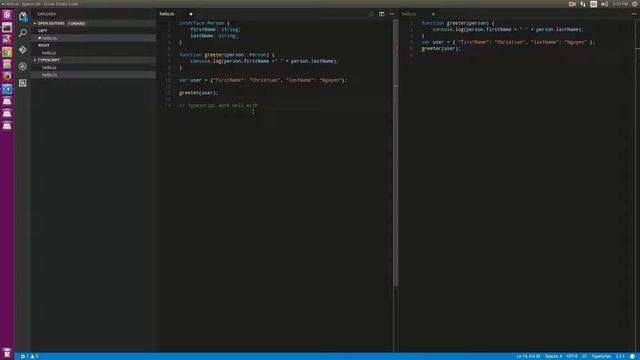Select hello.js under RIGHT in open editors
This screenshot has width=640, height=360.
pos(93,53)
